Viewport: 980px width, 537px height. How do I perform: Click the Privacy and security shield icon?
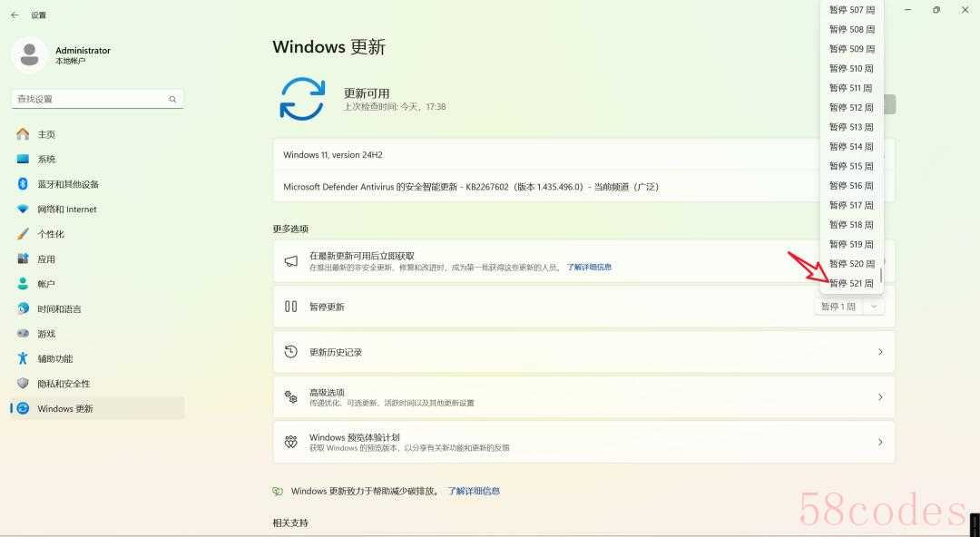(23, 383)
